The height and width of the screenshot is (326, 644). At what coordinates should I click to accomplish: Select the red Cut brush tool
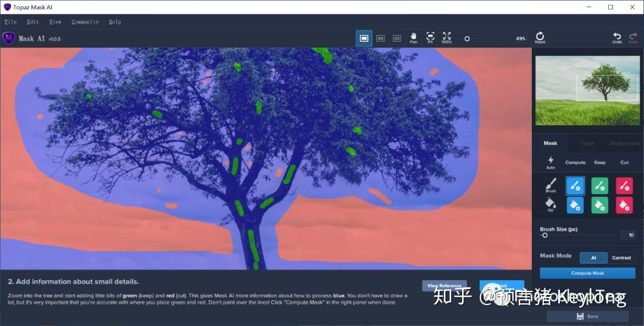pos(624,185)
